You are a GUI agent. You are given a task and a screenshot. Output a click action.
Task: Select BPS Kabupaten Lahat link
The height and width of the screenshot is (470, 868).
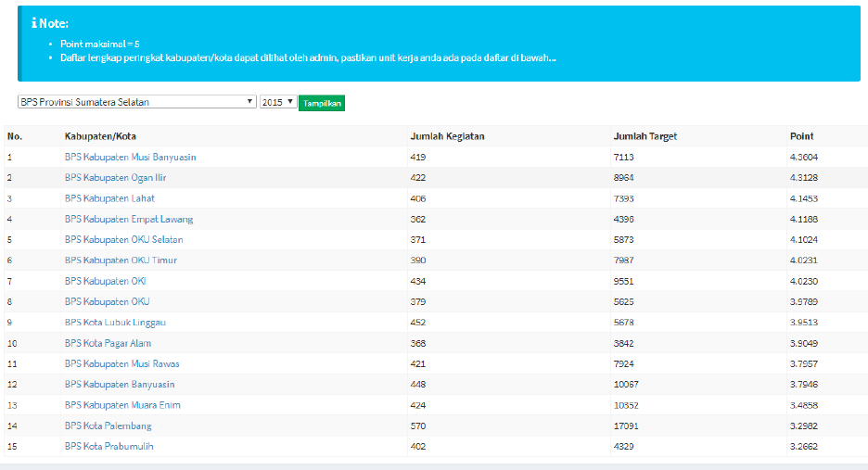tap(109, 198)
